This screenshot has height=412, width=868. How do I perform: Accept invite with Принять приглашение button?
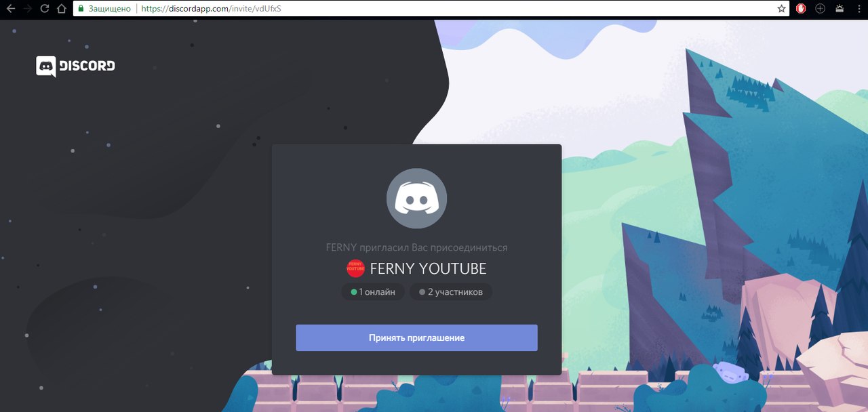(416, 337)
